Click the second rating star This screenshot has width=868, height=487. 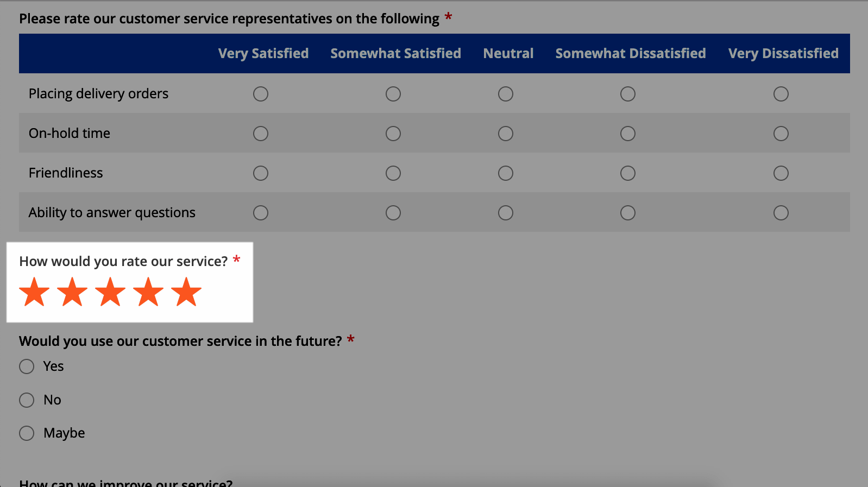tap(72, 292)
